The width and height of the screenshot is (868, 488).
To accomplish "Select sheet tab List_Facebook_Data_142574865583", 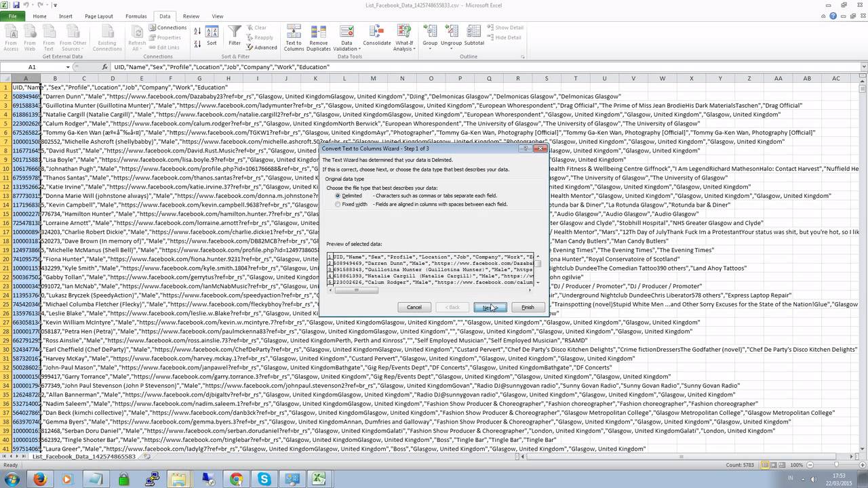I will point(85,456).
